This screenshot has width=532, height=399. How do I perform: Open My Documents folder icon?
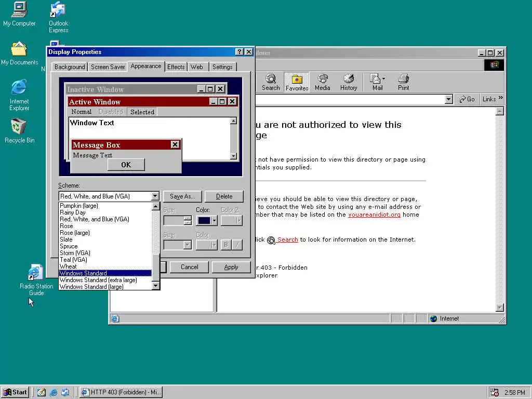19,54
